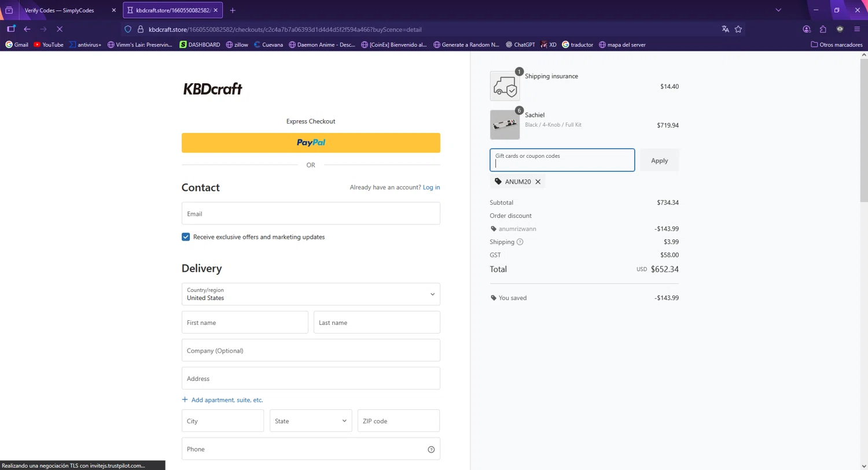This screenshot has width=868, height=470.
Task: Open Generate a Random N... bookmark
Action: pos(466,45)
